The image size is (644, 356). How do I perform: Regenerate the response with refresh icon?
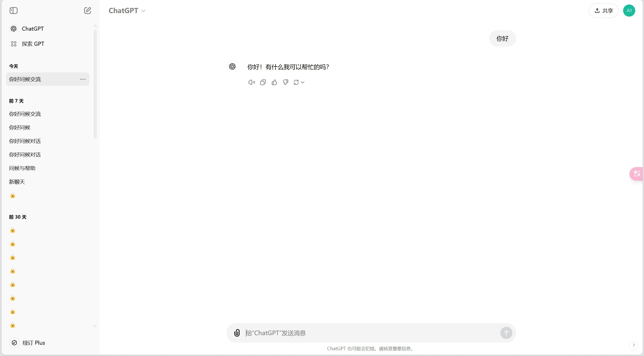(x=296, y=82)
